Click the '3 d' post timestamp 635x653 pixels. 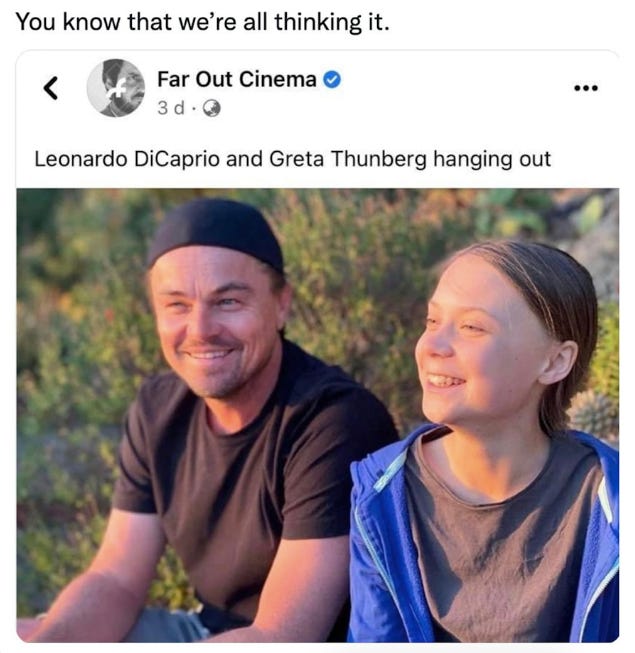pos(170,108)
